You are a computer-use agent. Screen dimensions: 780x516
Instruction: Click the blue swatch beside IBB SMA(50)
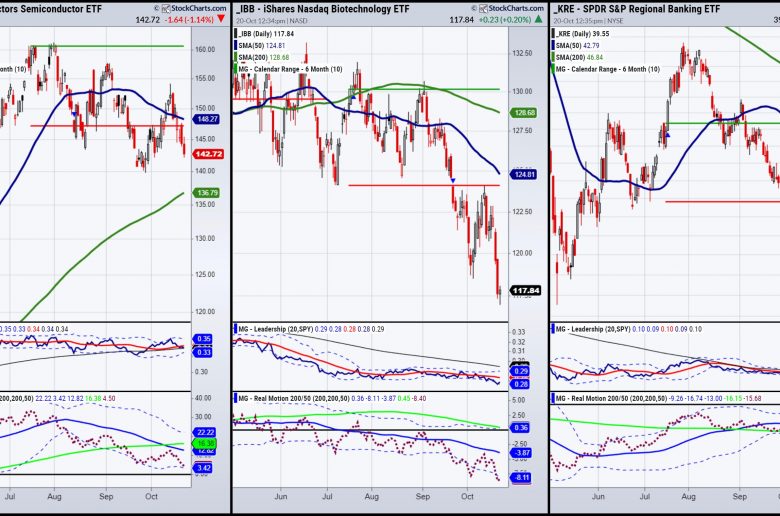[235, 45]
